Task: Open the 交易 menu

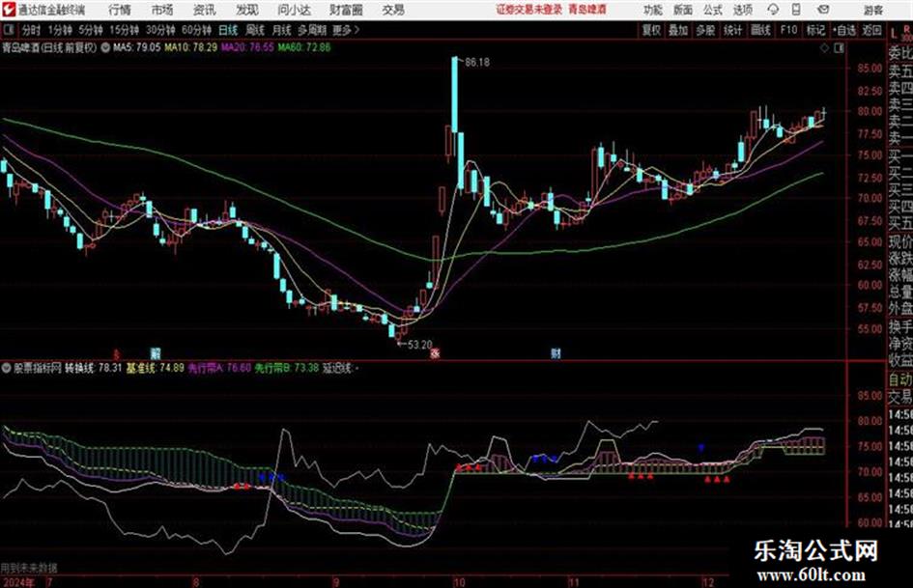Action: pos(393,10)
